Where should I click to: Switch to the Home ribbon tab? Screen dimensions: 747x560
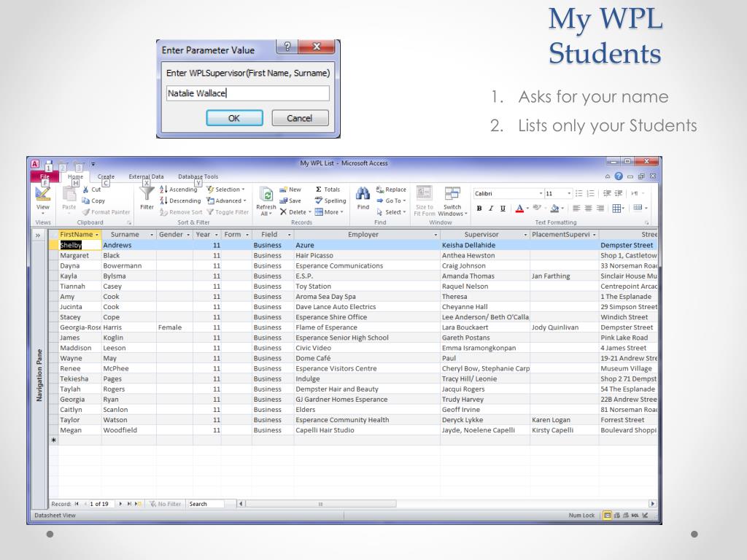[x=75, y=176]
